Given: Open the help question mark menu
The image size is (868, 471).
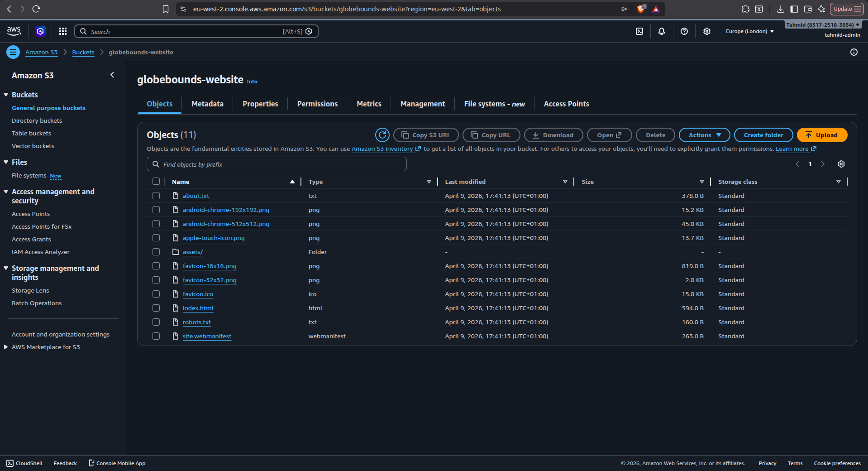Looking at the screenshot, I should (x=684, y=31).
